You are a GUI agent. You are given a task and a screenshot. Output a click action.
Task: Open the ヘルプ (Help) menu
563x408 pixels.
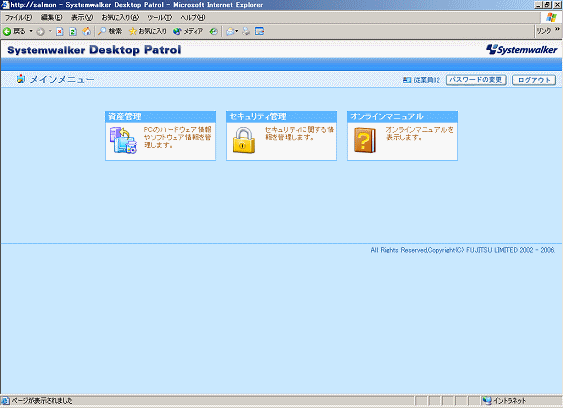click(x=193, y=17)
